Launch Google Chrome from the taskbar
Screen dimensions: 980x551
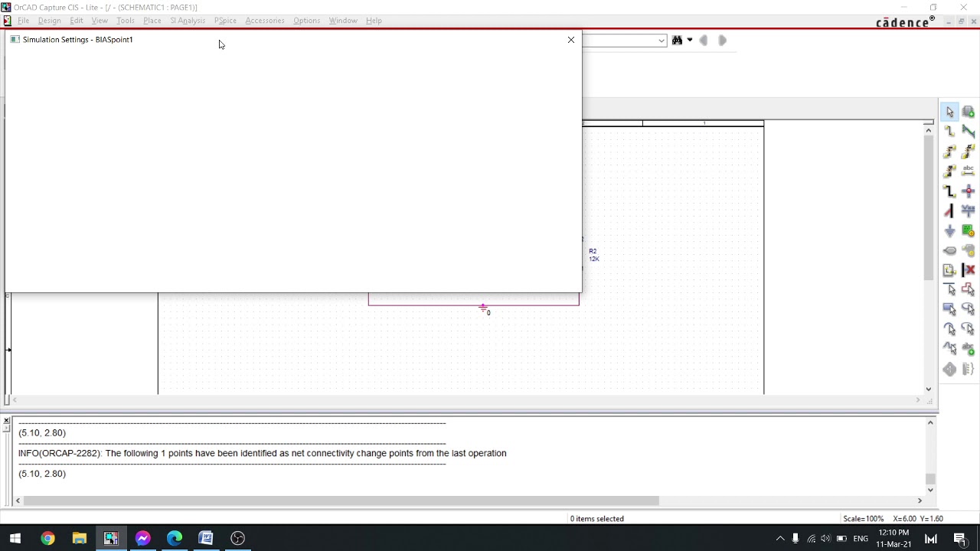click(47, 538)
